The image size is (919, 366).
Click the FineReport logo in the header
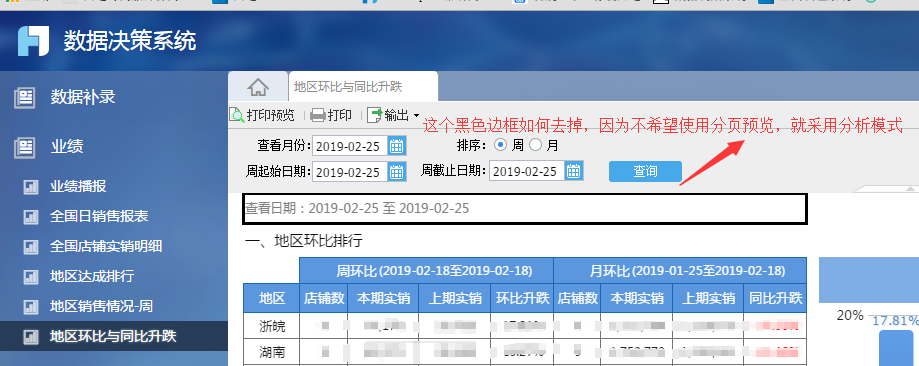click(33, 41)
